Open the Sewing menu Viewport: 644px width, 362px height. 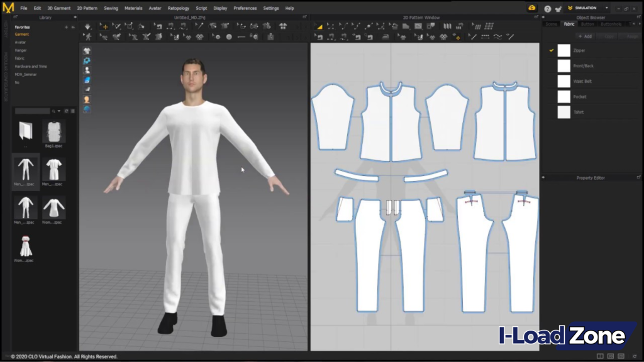tap(111, 8)
